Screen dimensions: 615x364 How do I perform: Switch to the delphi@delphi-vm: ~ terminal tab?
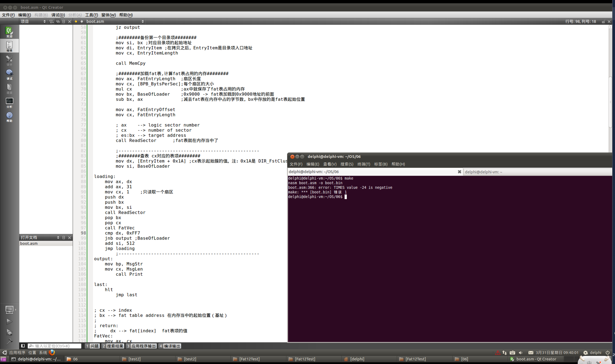pos(484,172)
